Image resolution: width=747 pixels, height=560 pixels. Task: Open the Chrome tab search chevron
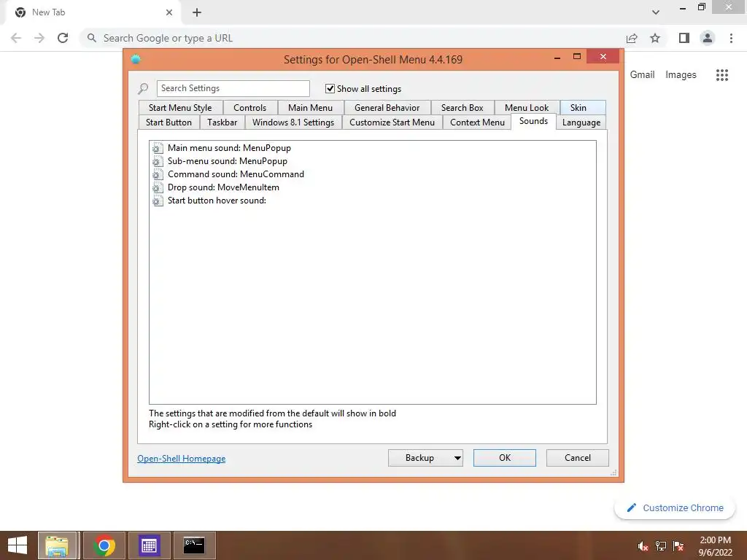[656, 12]
